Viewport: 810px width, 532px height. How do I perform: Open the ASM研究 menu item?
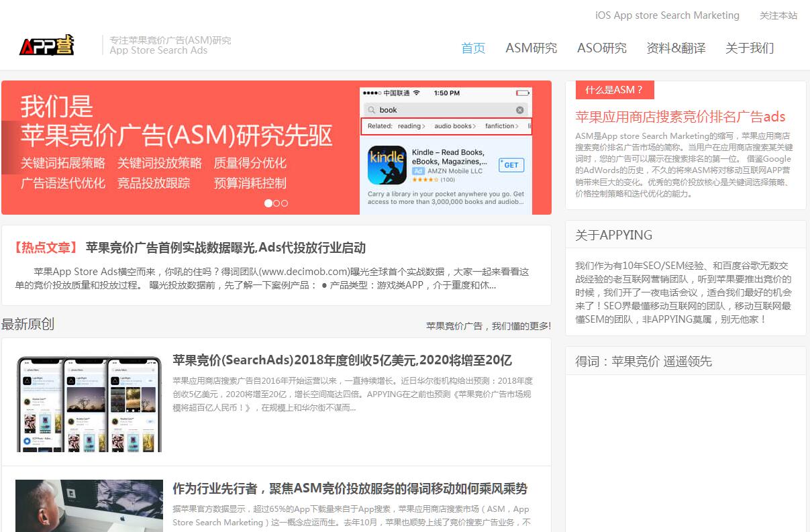[x=531, y=48]
